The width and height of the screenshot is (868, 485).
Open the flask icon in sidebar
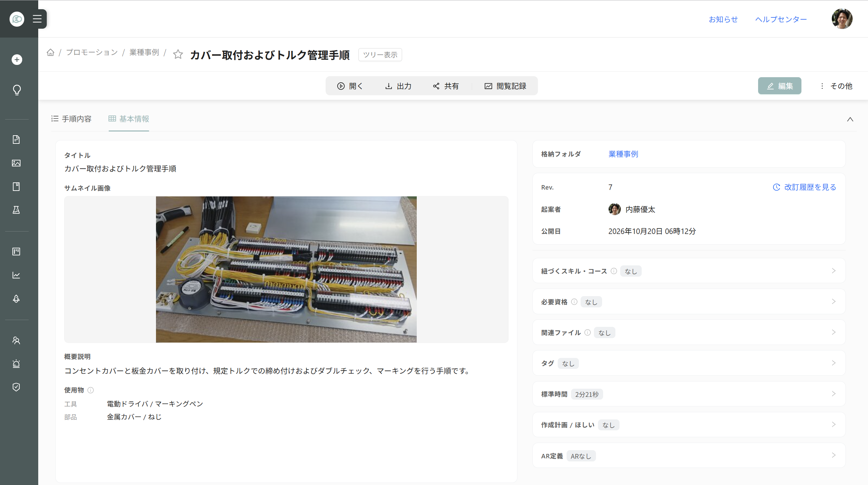click(x=16, y=210)
